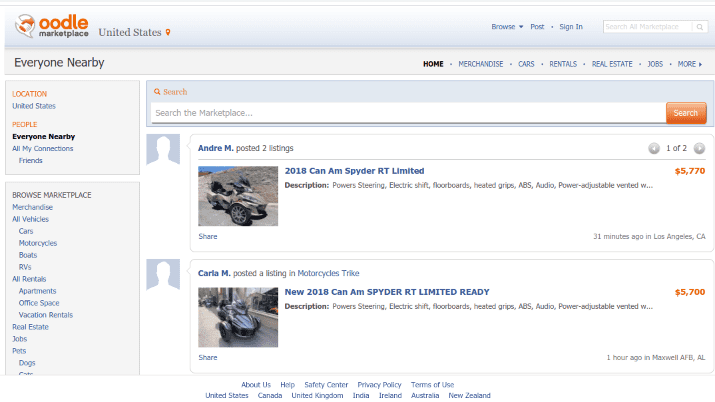Screen dimensions: 715x402
Task: Expand the MORE navigation menu
Action: [689, 64]
